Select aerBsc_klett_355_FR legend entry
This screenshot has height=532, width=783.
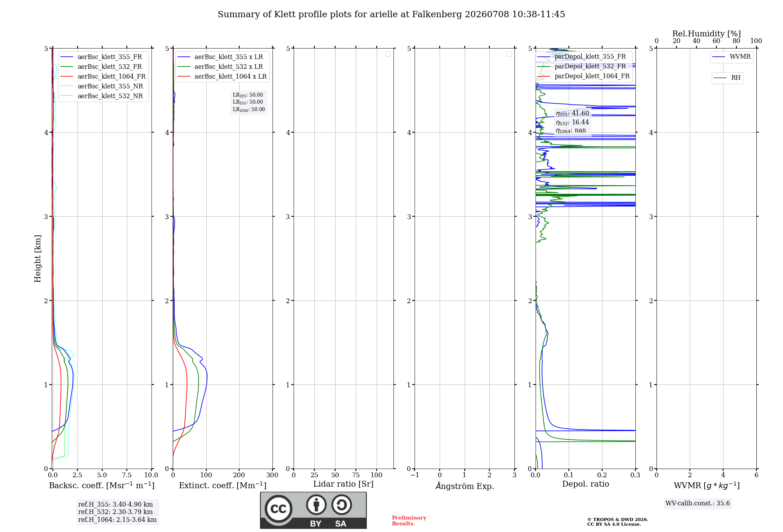pos(101,57)
